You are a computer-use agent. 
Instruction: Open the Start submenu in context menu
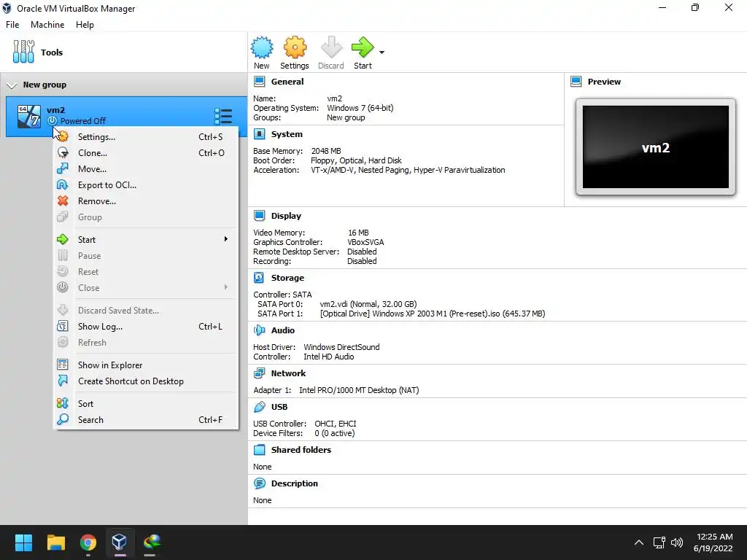point(146,239)
